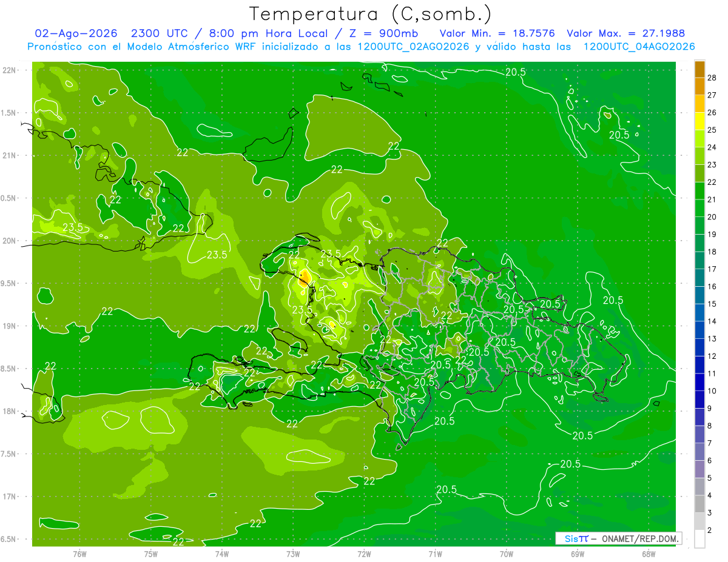The height and width of the screenshot is (562, 728).
Task: Click color scale label "23"
Action: (712, 164)
